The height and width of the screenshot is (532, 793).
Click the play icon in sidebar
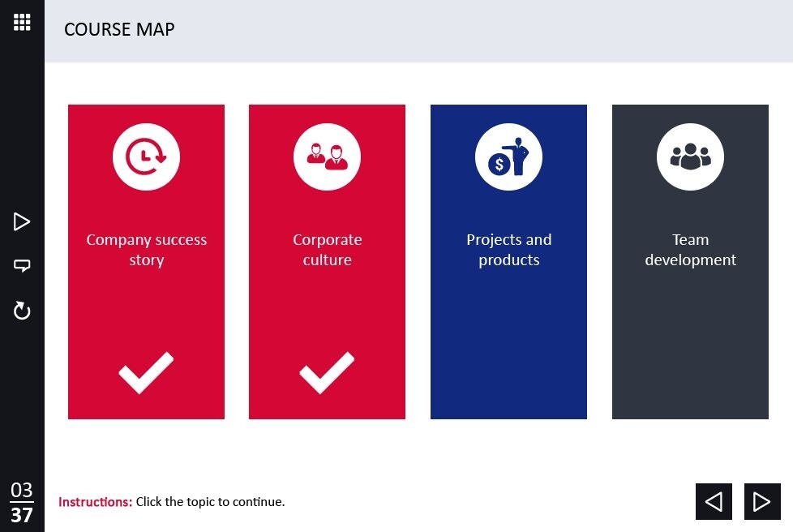pos(22,221)
